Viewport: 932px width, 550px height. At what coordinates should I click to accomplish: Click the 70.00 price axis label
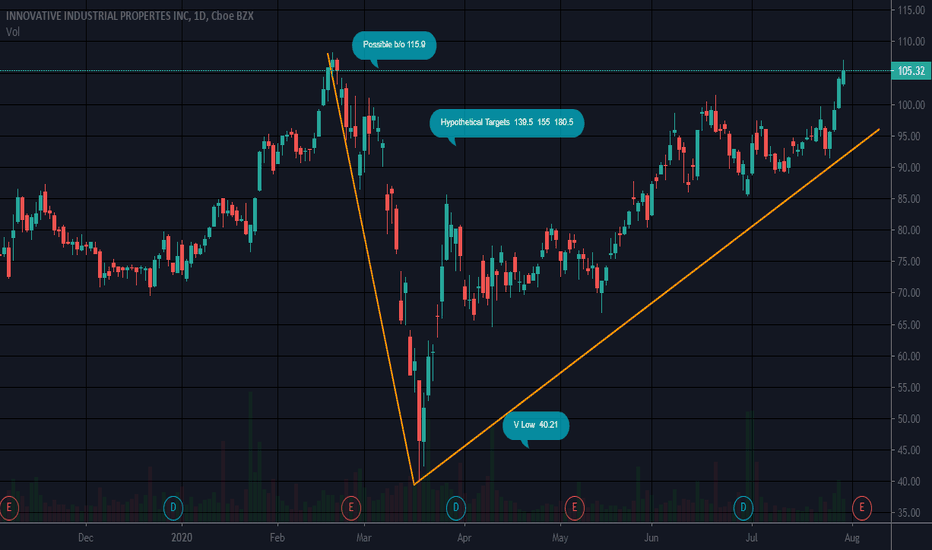[x=911, y=293]
